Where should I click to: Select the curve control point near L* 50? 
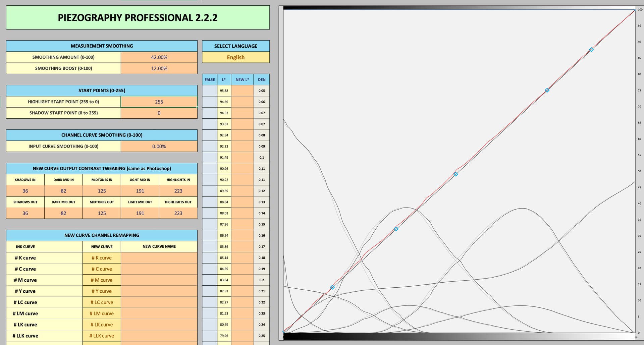click(455, 174)
